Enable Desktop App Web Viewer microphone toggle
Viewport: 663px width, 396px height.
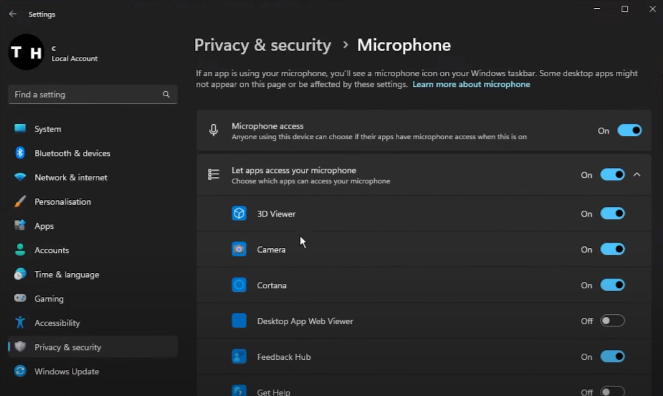pos(612,321)
